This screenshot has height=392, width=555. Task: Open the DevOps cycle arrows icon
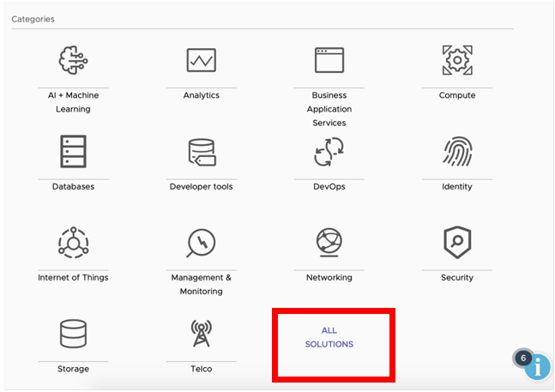tap(329, 152)
